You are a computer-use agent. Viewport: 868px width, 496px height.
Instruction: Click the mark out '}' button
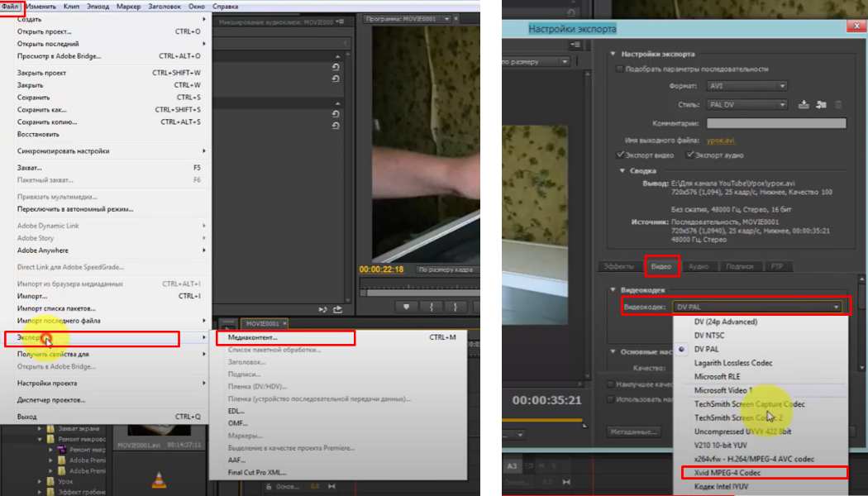455,308
